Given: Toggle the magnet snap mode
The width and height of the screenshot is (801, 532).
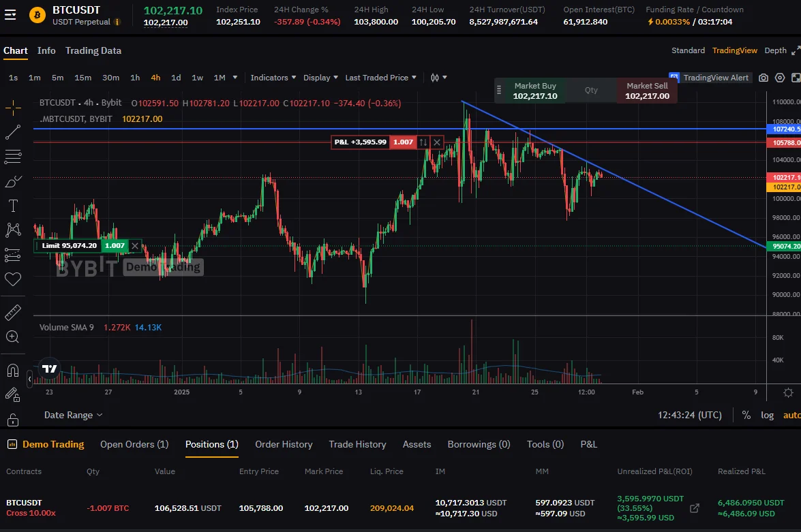Looking at the screenshot, I should point(13,370).
